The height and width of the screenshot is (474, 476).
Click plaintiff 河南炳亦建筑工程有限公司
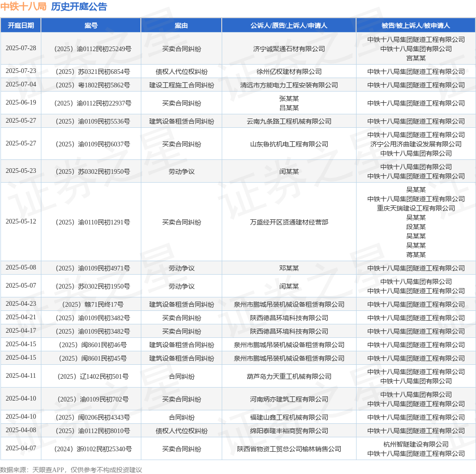(x=289, y=399)
